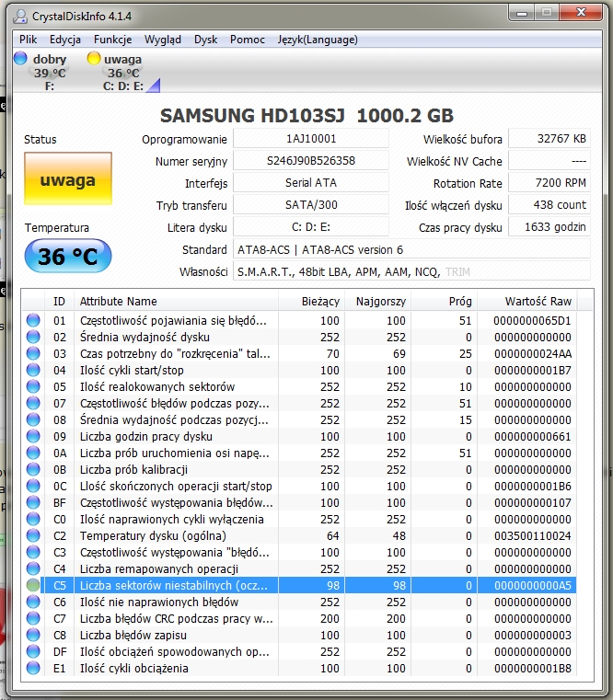613x700 pixels.
Task: Select row Temperatury dysku (ogólna)
Action: click(299, 535)
